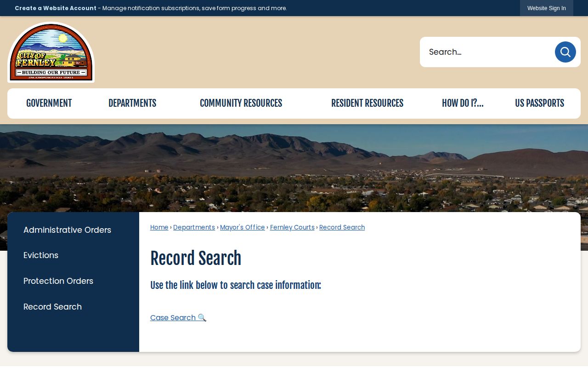This screenshot has width=588, height=368.
Task: Select Evictions in sidebar
Action: pos(41,255)
